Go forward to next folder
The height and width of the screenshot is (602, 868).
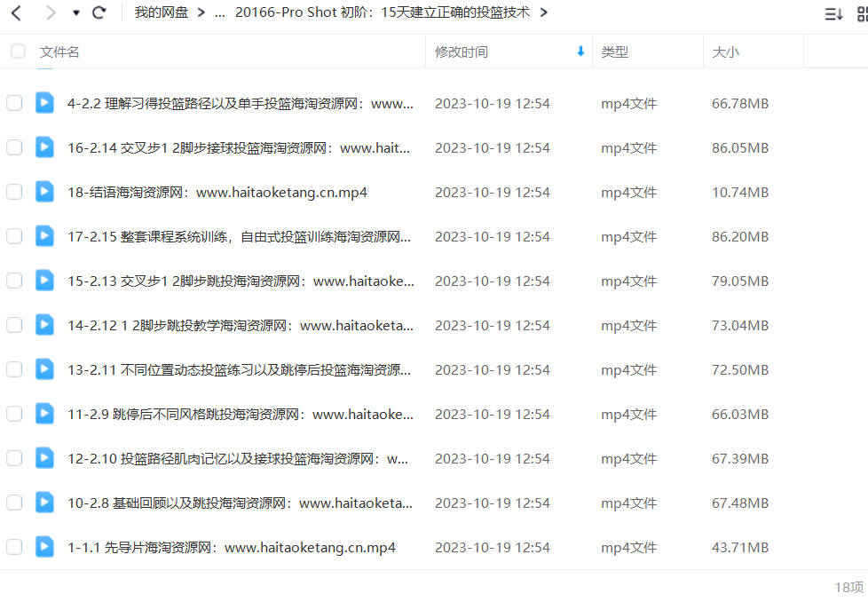51,12
